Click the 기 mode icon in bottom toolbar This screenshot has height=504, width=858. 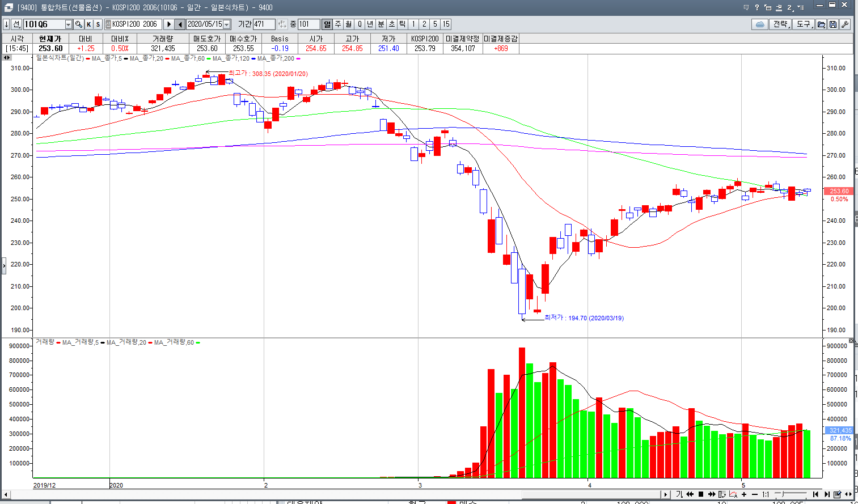coord(679,494)
